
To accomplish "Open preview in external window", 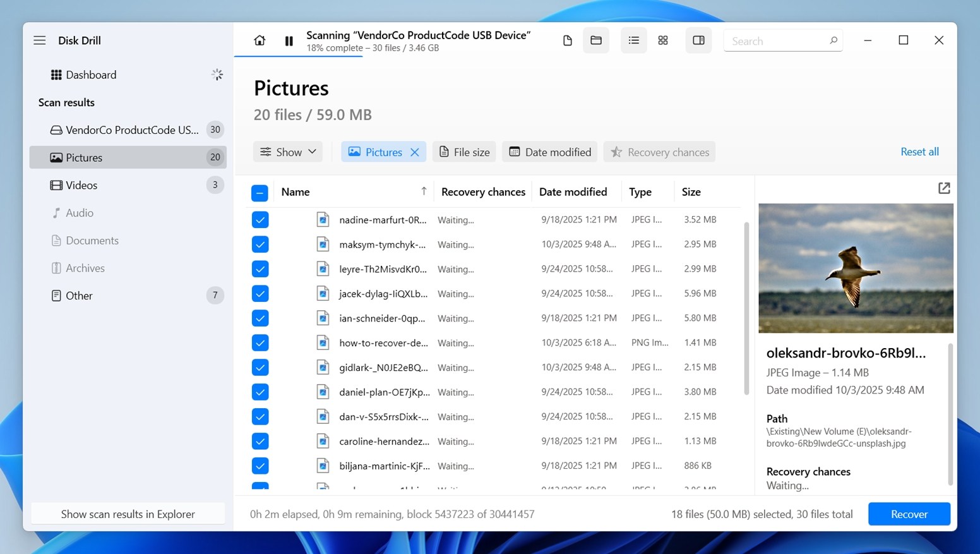I will (x=943, y=188).
